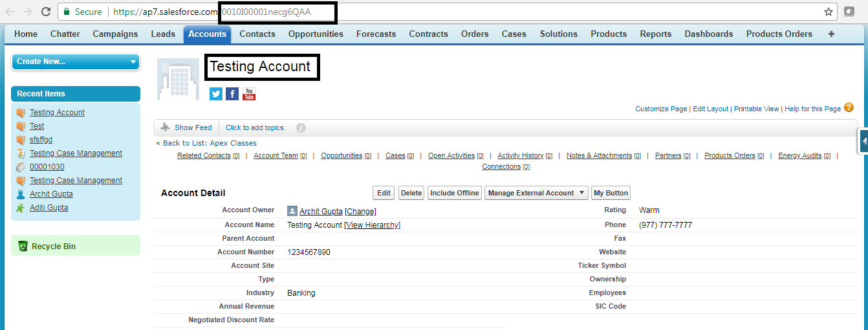
Task: Switch to the Opportunities tab
Action: tap(316, 34)
